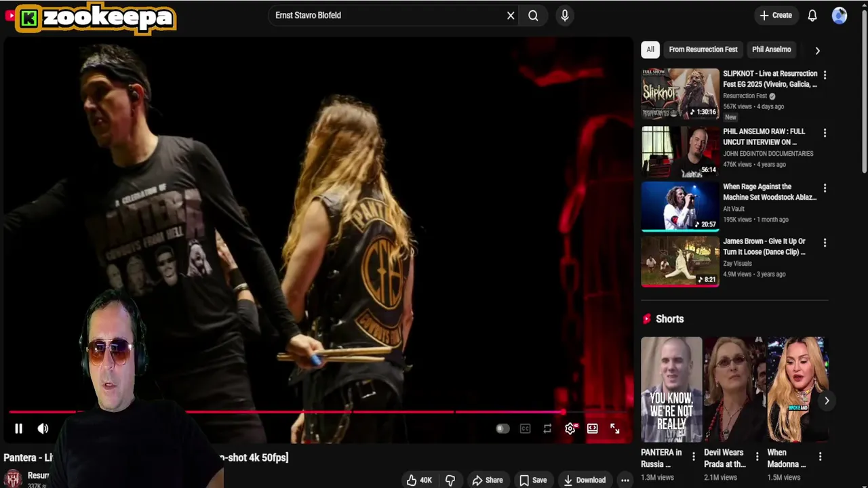868x488 pixels.
Task: Open James Brown Give It Up video
Action: (764, 246)
